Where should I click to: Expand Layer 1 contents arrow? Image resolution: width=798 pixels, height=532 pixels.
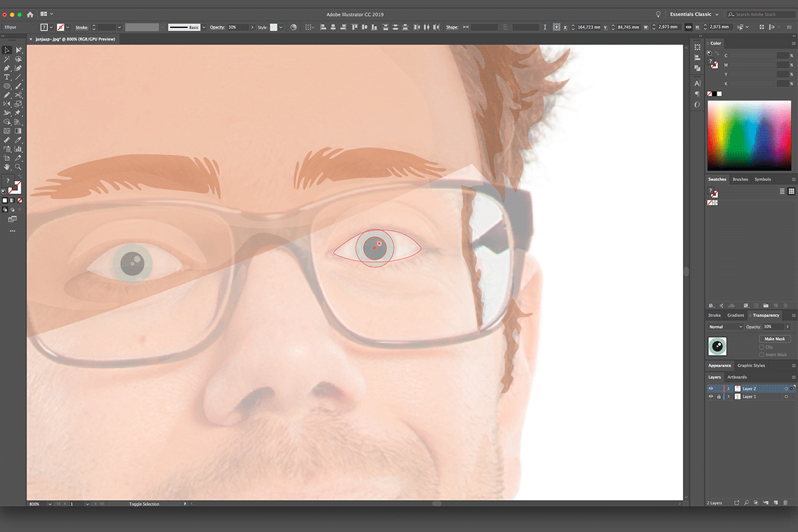pyautogui.click(x=728, y=396)
